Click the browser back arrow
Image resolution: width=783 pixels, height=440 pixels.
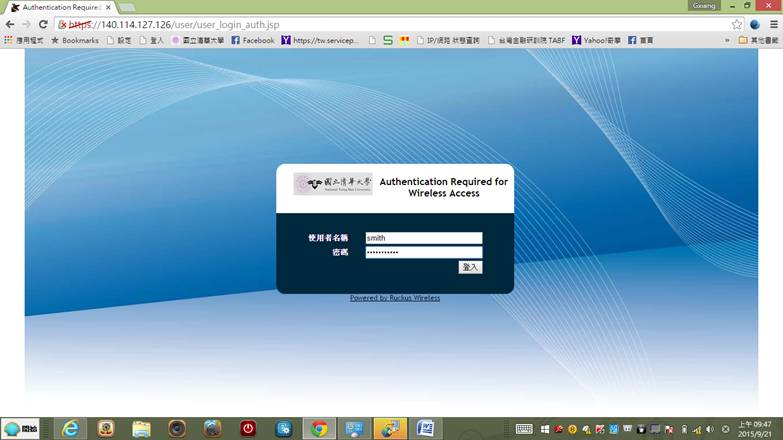pyautogui.click(x=10, y=24)
